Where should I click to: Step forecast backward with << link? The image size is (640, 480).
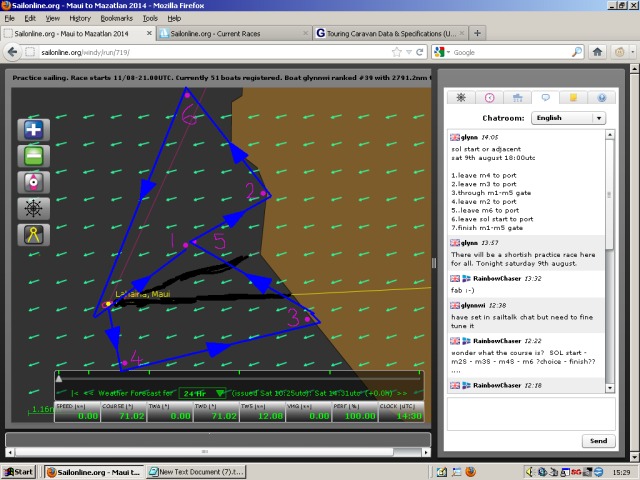pos(89,393)
